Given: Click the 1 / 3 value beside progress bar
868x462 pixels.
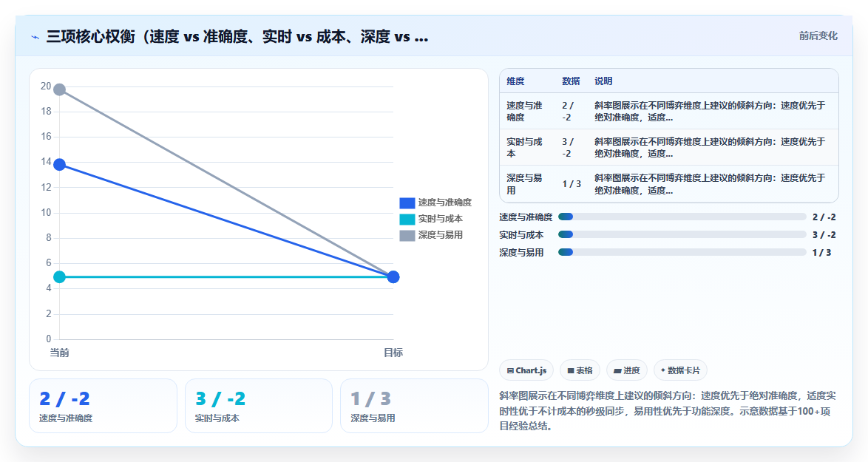Looking at the screenshot, I should (x=821, y=252).
